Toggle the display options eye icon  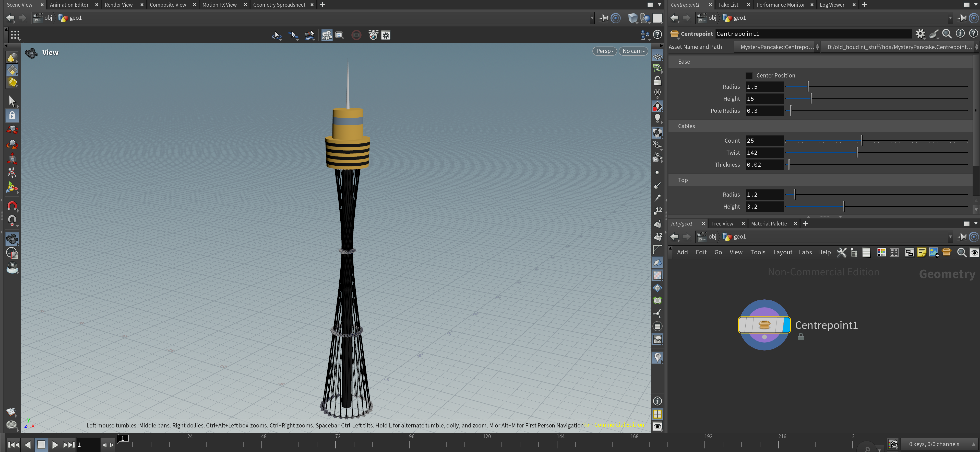click(x=657, y=426)
